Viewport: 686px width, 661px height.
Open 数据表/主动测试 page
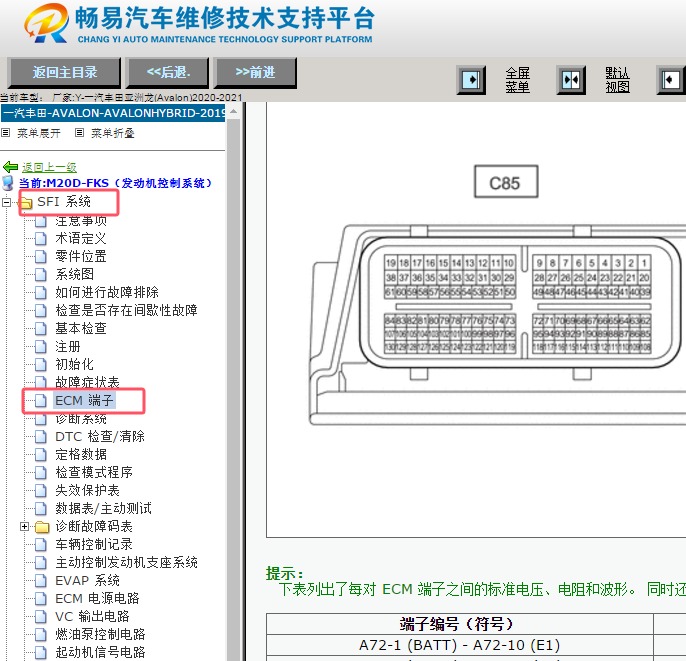pyautogui.click(x=103, y=508)
